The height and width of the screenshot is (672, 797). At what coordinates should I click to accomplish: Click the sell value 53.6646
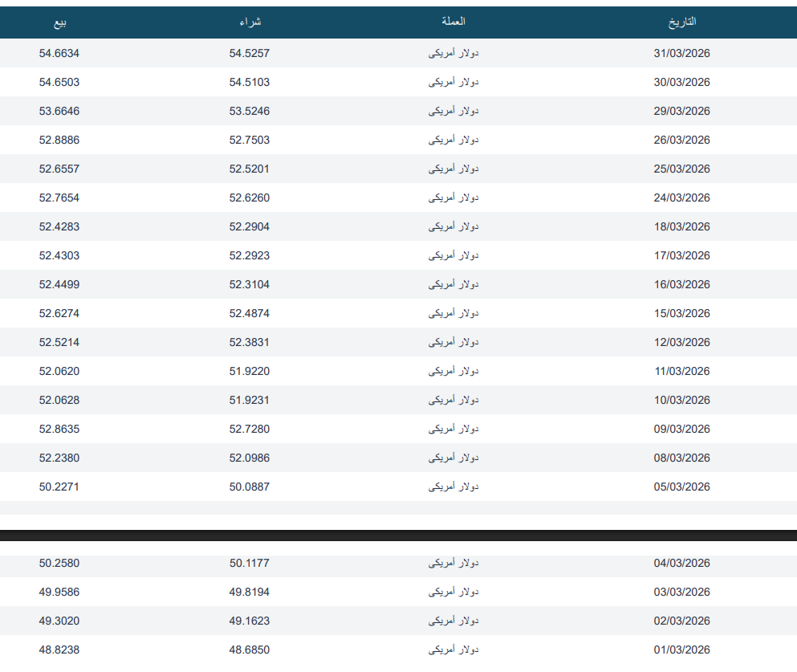(x=59, y=111)
